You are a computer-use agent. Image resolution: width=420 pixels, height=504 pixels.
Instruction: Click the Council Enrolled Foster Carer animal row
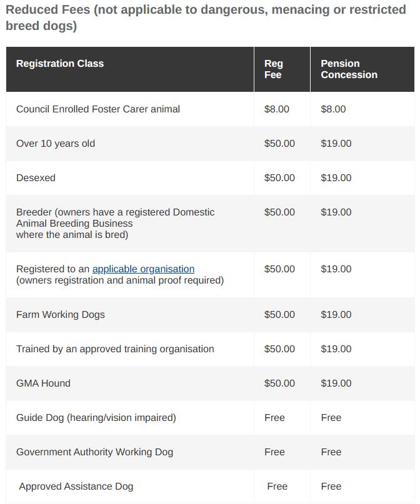(211, 109)
